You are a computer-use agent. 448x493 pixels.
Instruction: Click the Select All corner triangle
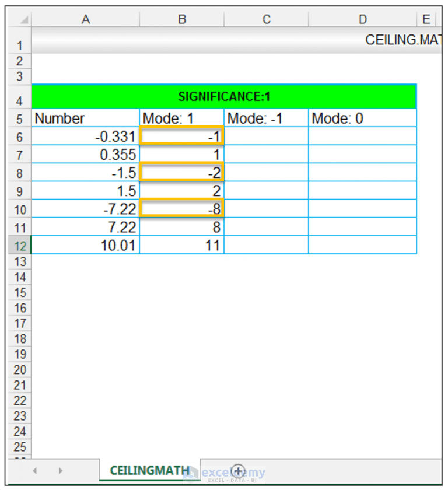click(x=23, y=19)
